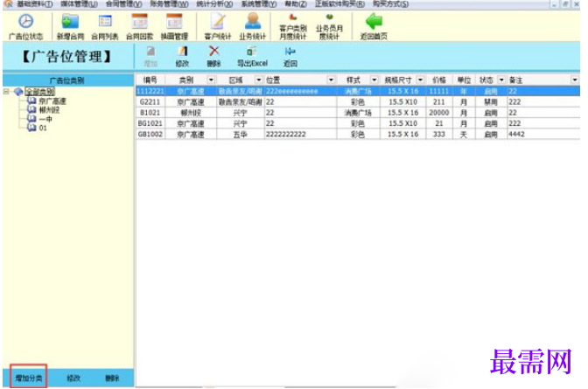The width and height of the screenshot is (588, 389).
Task: Open the 类别 column filter dropdown
Action: click(x=211, y=80)
